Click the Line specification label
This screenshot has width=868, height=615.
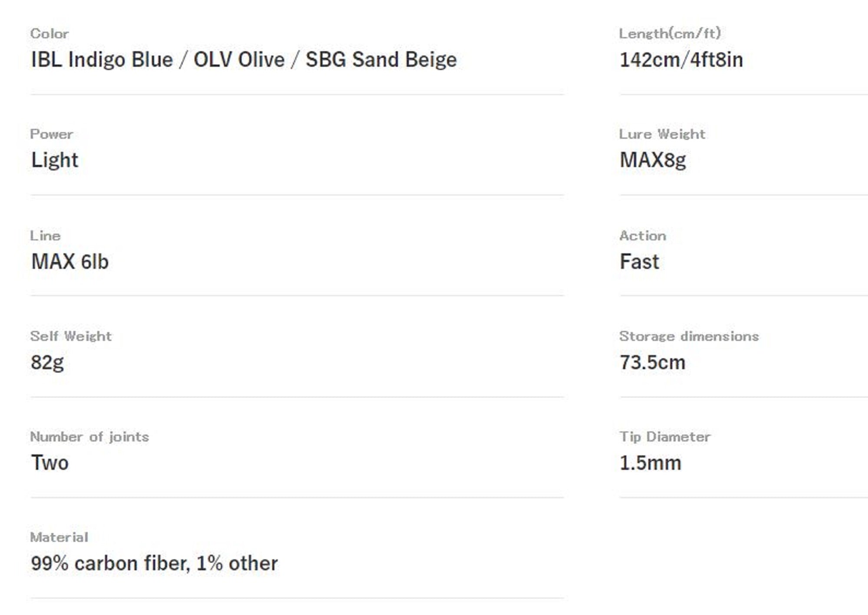click(45, 236)
